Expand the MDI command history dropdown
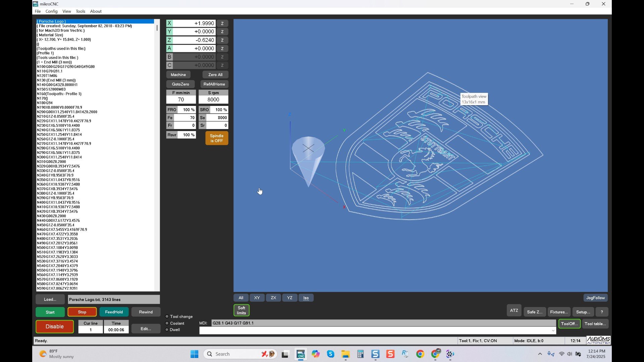The image size is (644, 362). click(x=553, y=331)
